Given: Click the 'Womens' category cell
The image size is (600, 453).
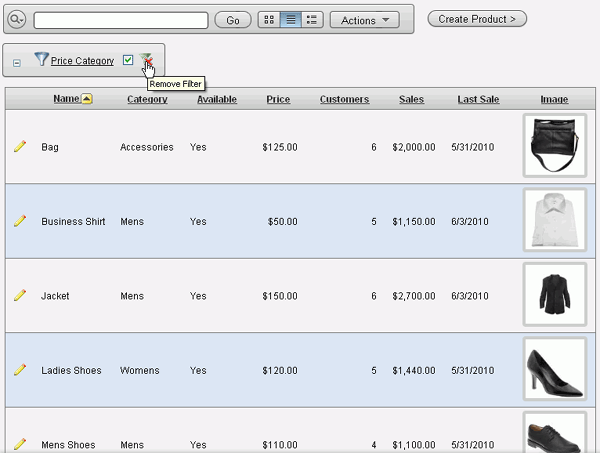Looking at the screenshot, I should (140, 370).
